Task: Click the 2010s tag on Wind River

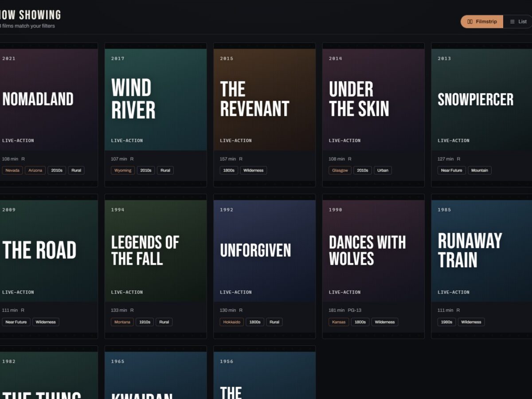Action: 146,170
